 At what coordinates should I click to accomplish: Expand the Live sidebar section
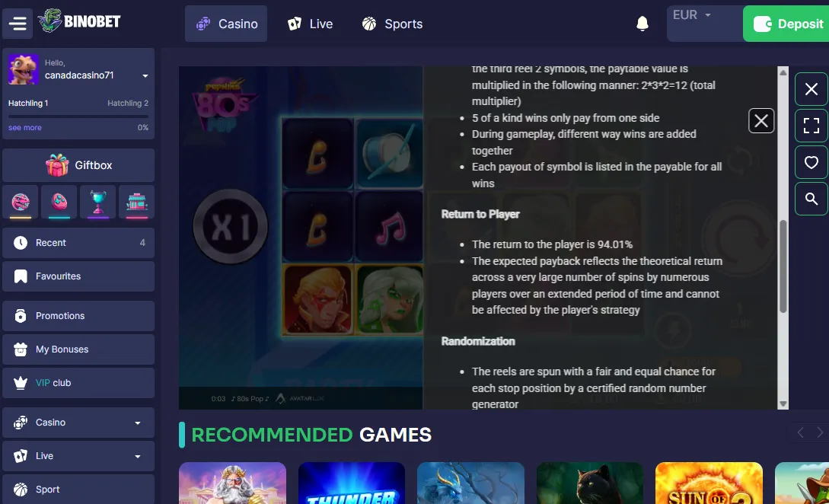tap(78, 456)
